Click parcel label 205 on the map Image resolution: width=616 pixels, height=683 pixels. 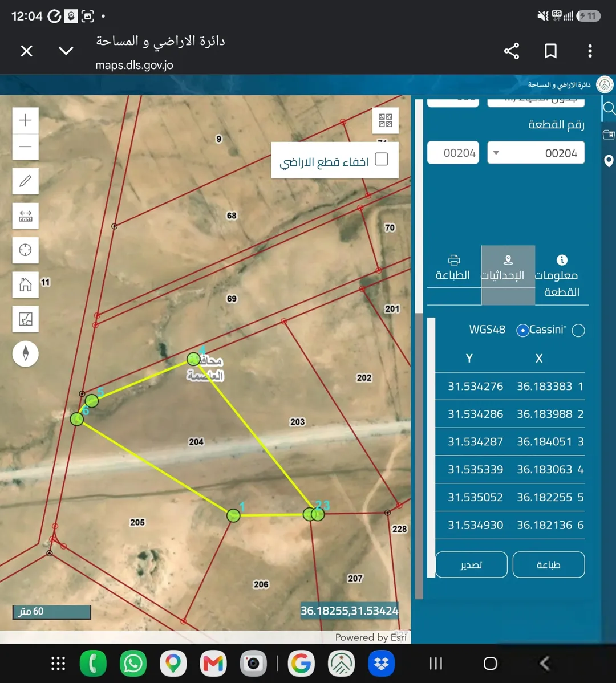coord(137,522)
